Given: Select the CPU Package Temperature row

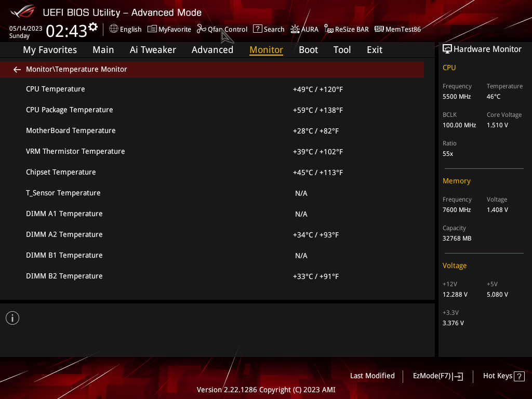Looking at the screenshot, I should 212,110.
